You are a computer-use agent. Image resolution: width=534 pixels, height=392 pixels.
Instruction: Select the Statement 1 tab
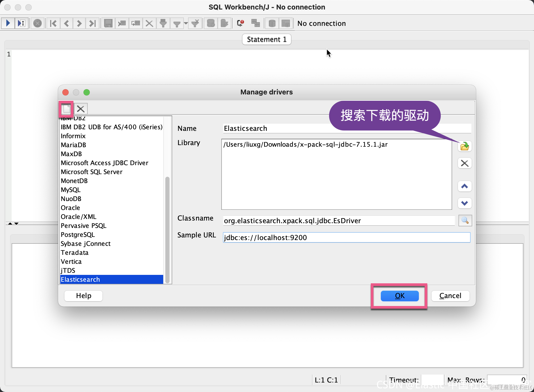tap(266, 39)
